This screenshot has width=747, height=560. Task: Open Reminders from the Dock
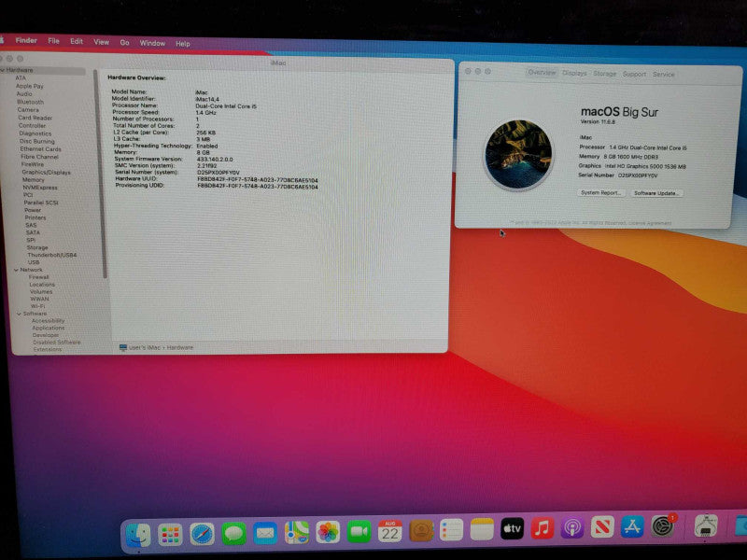451,530
